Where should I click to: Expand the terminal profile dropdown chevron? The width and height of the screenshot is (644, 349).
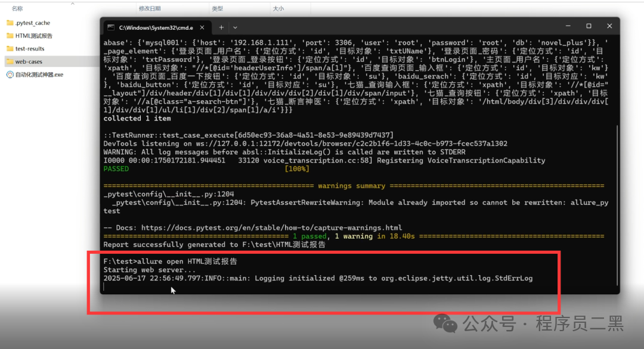pyautogui.click(x=235, y=28)
